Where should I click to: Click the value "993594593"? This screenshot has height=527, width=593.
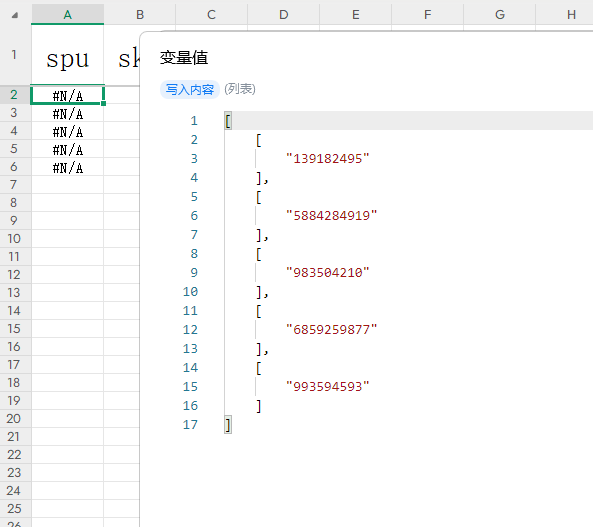click(x=328, y=386)
